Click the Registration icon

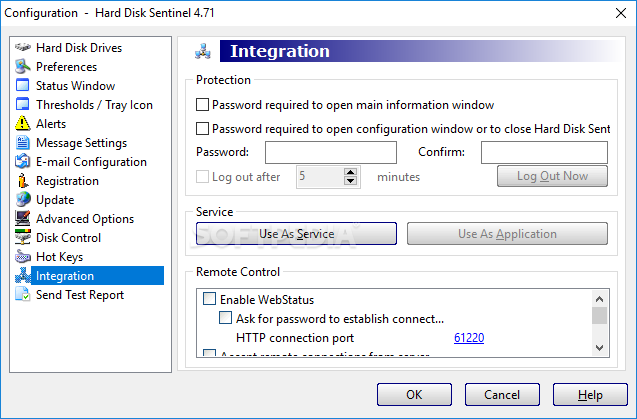pos(23,180)
